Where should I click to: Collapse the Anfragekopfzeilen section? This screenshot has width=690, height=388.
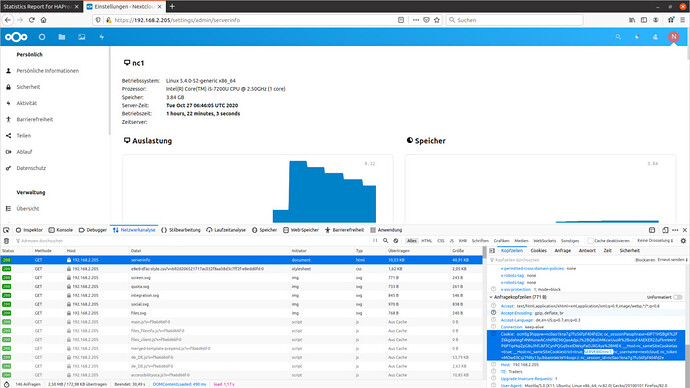(x=491, y=297)
